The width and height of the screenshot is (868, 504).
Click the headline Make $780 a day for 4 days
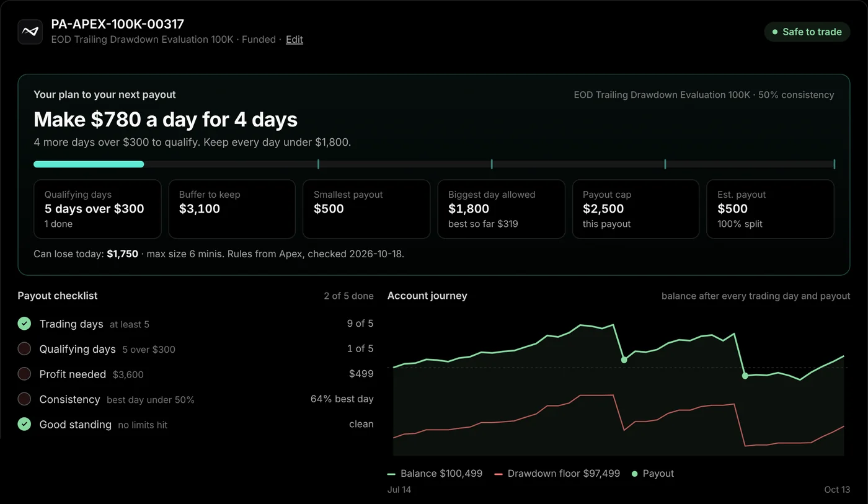(x=166, y=119)
